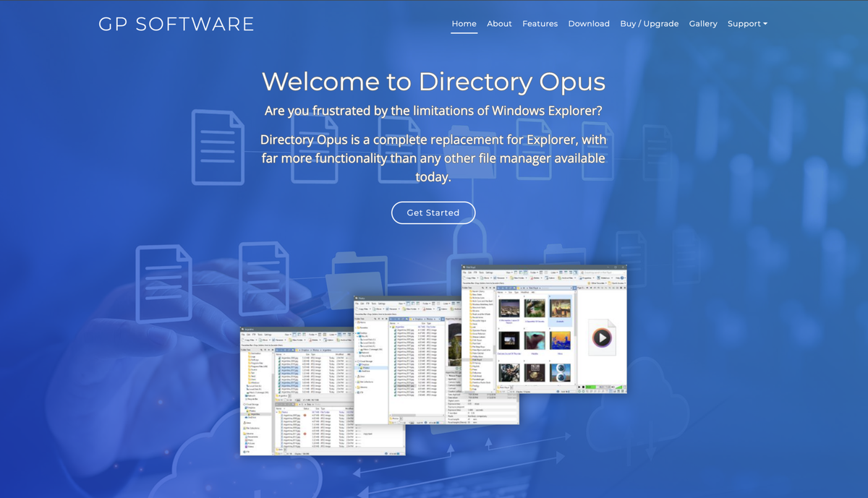Screen dimensions: 868x498
Task: Open the Gallery nav link
Action: 703,24
